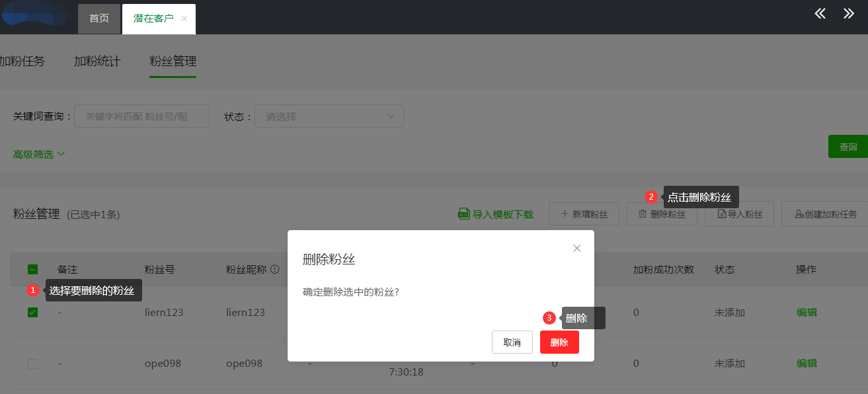Image resolution: width=868 pixels, height=394 pixels.
Task: Close the delete fans dialog with X
Action: pos(576,249)
